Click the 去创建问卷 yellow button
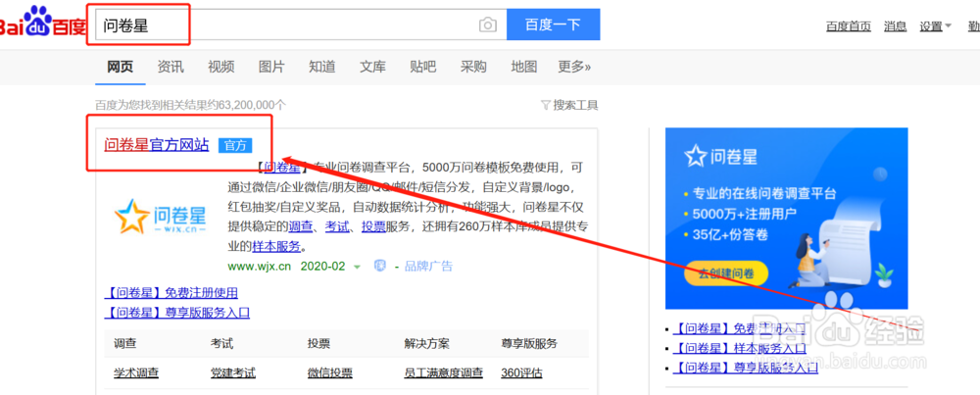This screenshot has width=980, height=395. (x=725, y=273)
